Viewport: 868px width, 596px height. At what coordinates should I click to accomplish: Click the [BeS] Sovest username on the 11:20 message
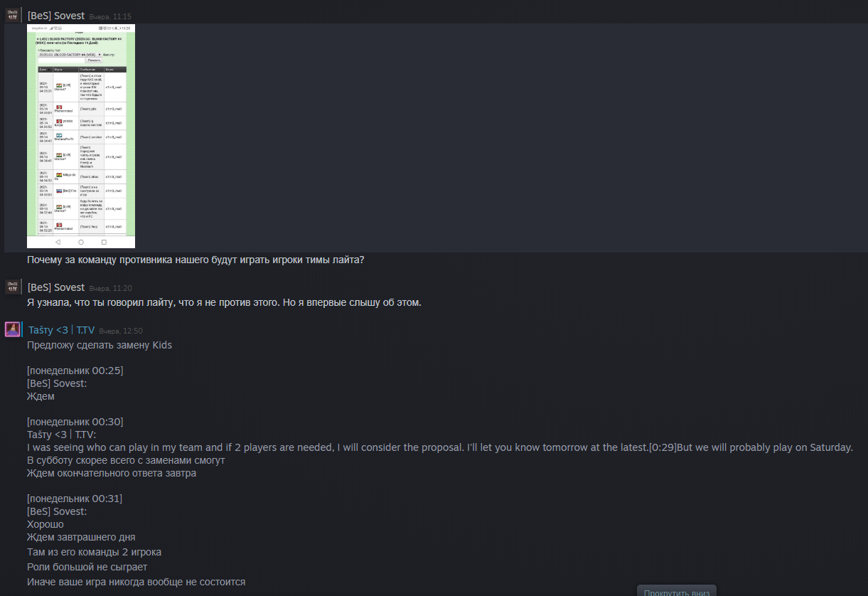[56, 287]
